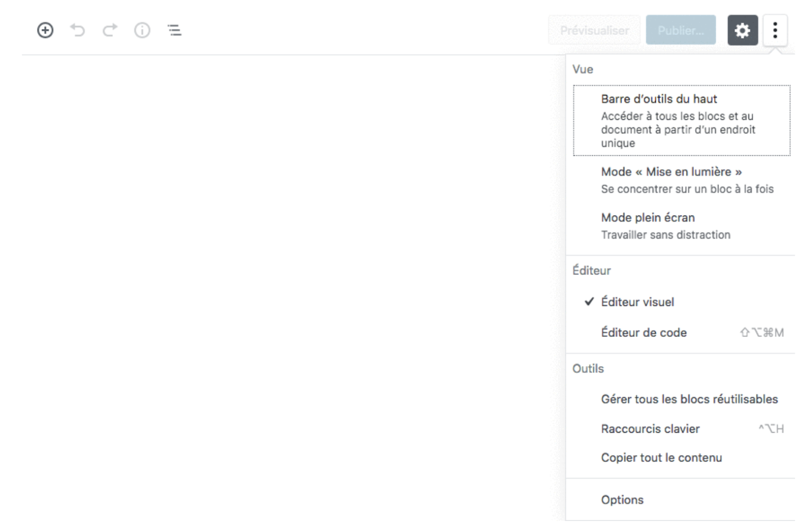Click the add block plus icon
This screenshot has height=523, width=812.
[x=45, y=30]
